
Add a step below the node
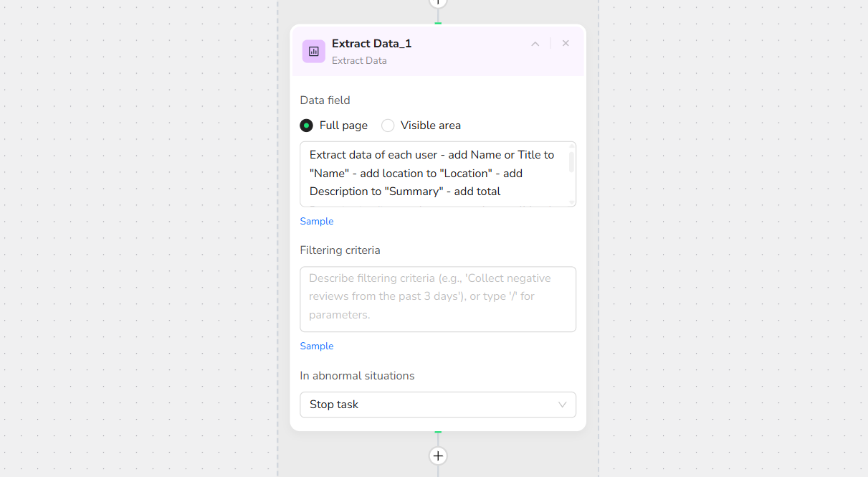pos(438,456)
